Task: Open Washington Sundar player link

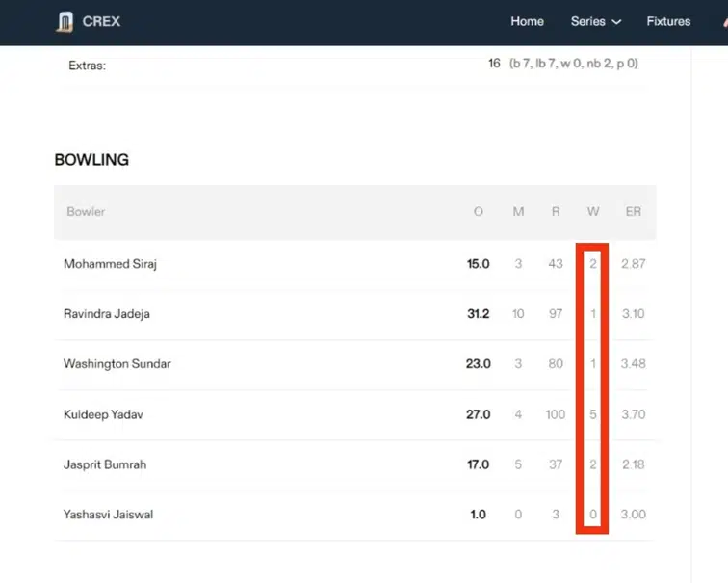Action: point(117,363)
